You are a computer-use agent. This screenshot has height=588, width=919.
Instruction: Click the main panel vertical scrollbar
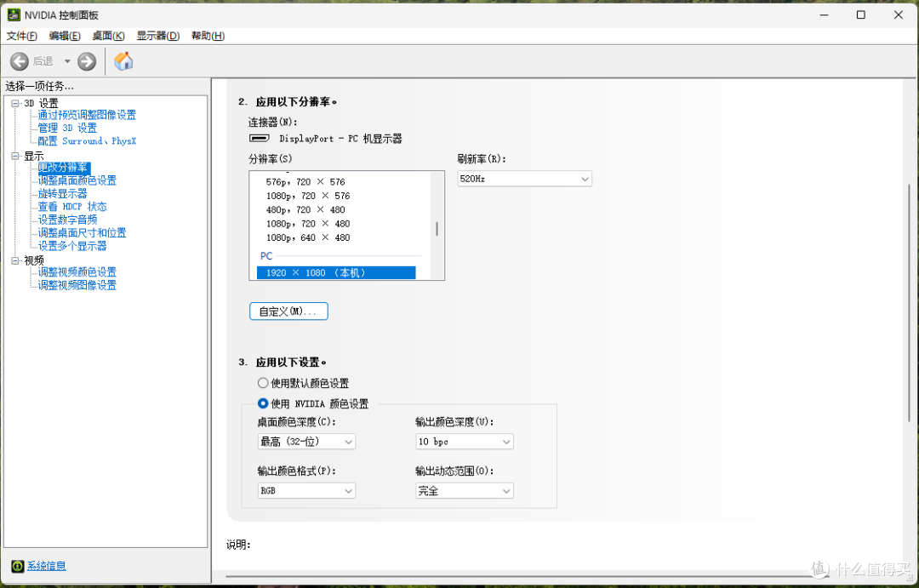910,302
